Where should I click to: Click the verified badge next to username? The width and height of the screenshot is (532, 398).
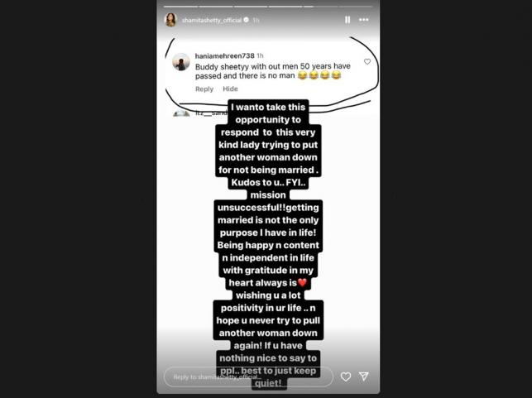click(247, 20)
